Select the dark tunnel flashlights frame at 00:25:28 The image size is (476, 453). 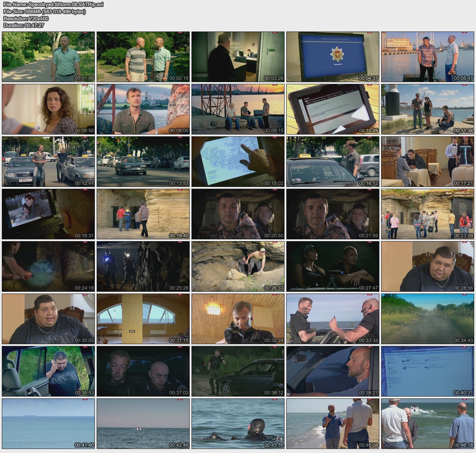[143, 266]
